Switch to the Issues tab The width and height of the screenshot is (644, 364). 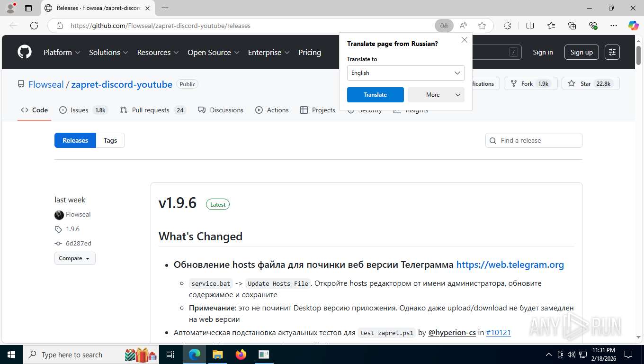click(x=84, y=110)
